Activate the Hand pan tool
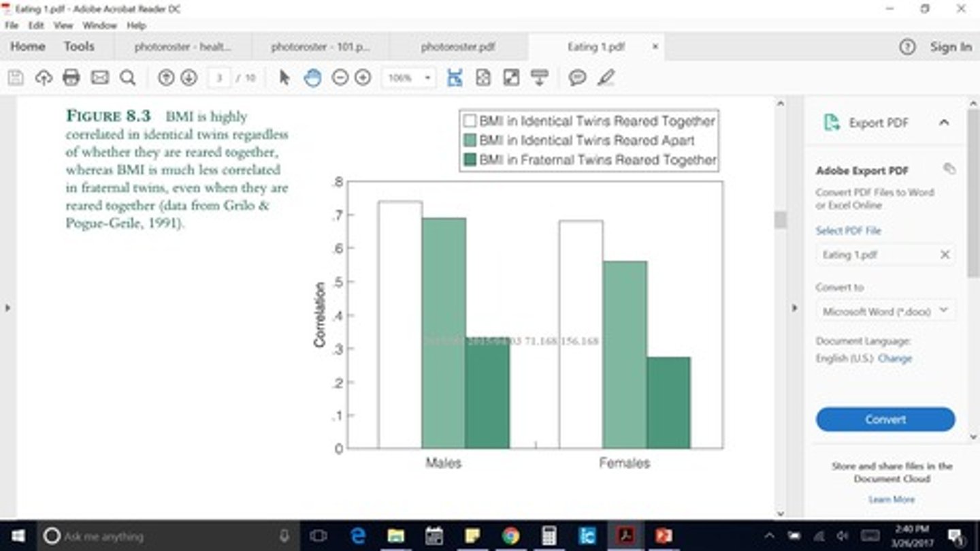Screen dimensions: 980x551 pyautogui.click(x=312, y=78)
